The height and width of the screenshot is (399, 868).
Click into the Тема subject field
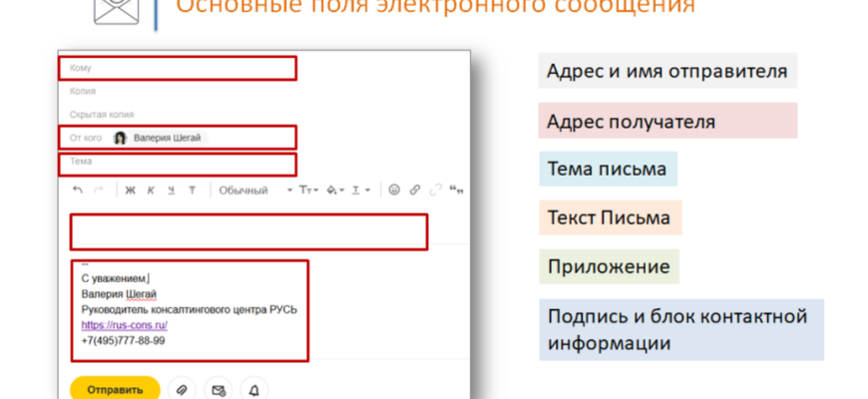(x=180, y=162)
